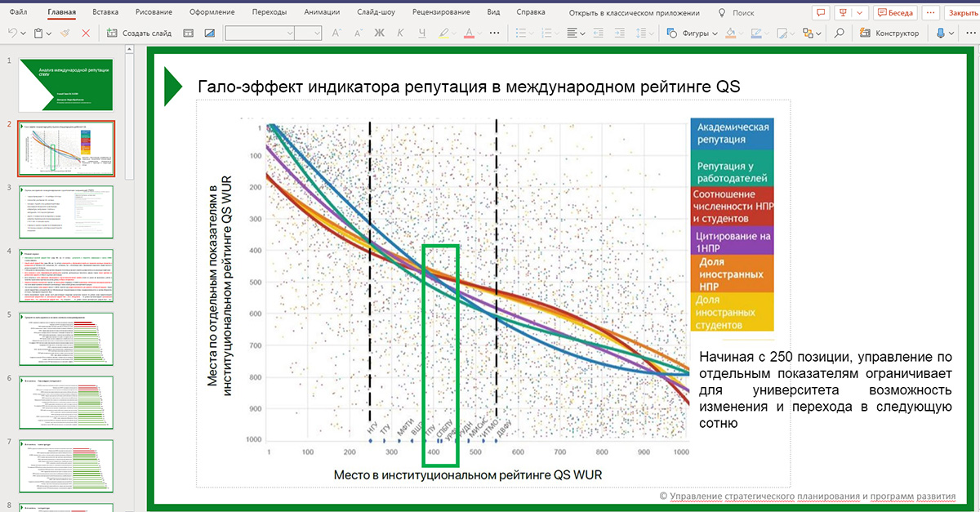Open the Файл menu

18,13
